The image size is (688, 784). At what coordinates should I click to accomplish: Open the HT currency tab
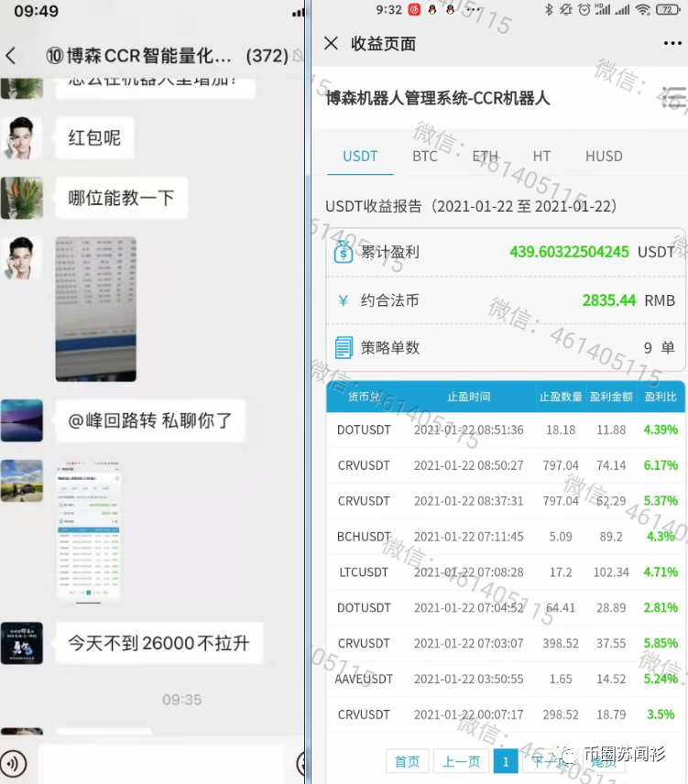pyautogui.click(x=541, y=157)
